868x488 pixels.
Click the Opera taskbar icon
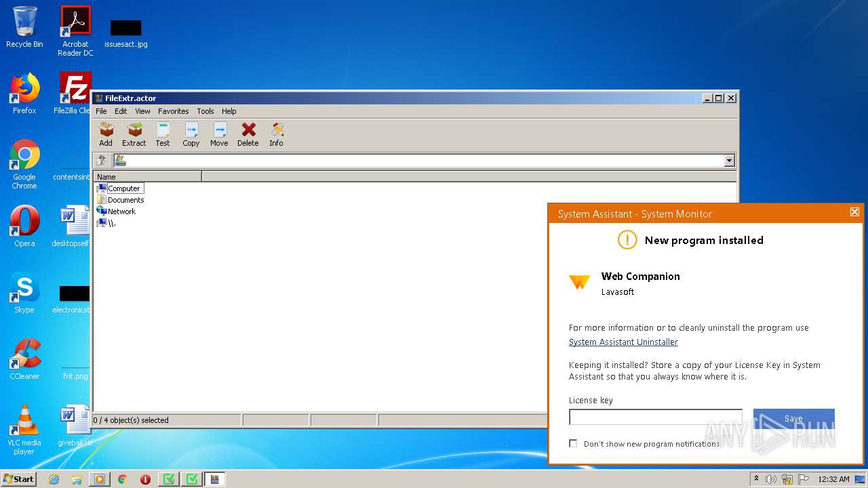point(145,479)
